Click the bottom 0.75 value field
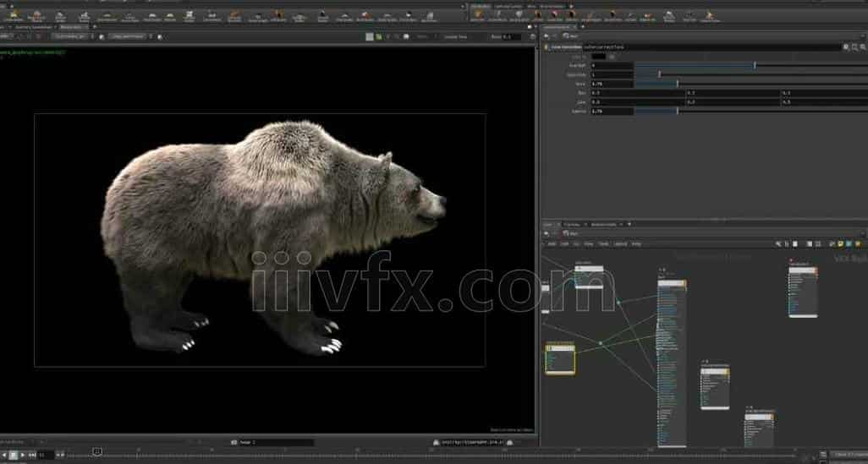The height and width of the screenshot is (464, 868). click(612, 112)
